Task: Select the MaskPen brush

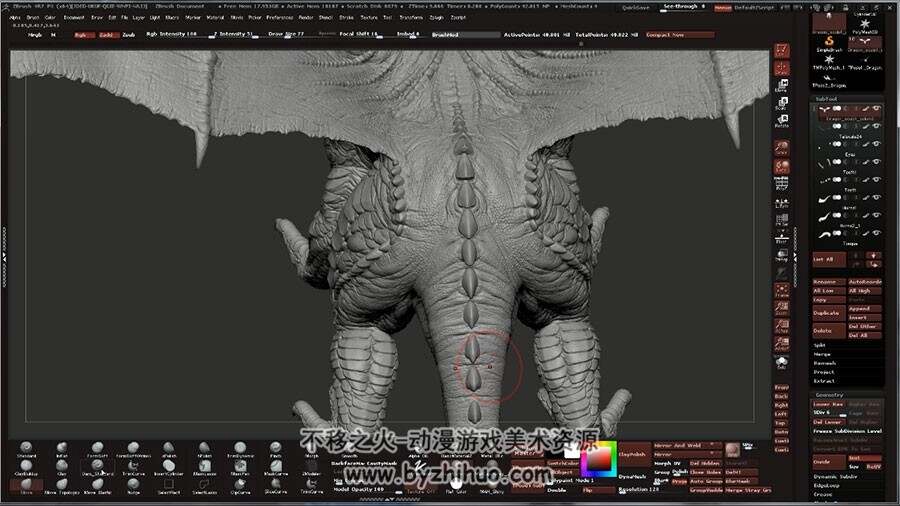Action: click(x=240, y=468)
